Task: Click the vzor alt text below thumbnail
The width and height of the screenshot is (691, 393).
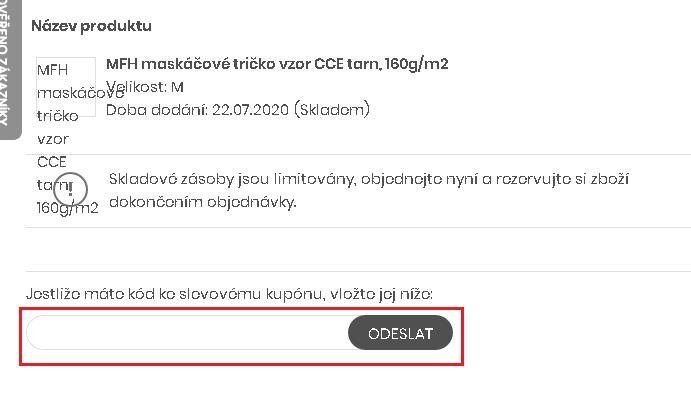Action: click(x=53, y=140)
